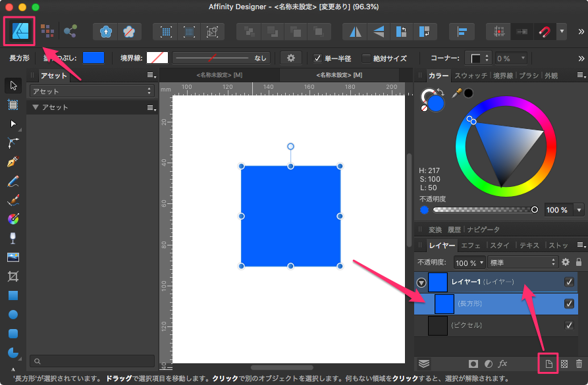Uncheck the 単一半径 checkbox

click(317, 58)
